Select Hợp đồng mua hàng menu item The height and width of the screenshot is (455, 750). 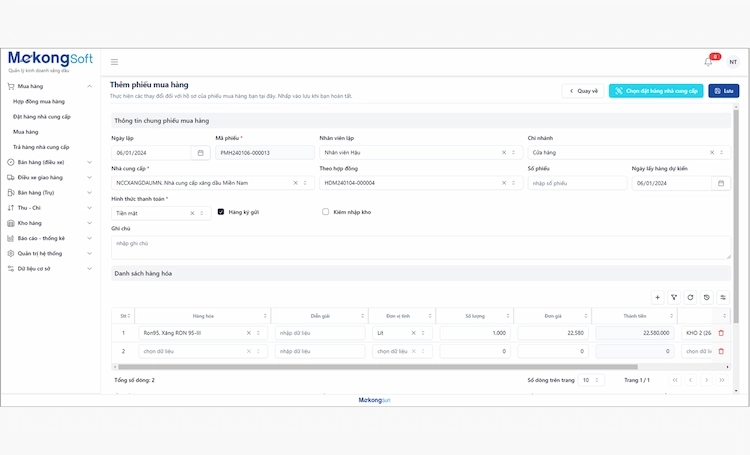click(x=39, y=102)
